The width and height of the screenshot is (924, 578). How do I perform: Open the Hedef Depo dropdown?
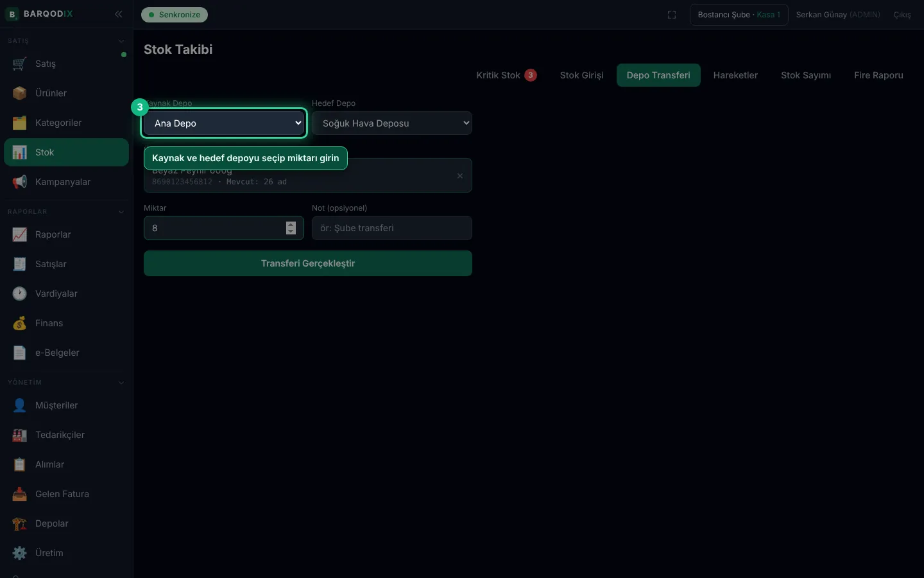392,123
